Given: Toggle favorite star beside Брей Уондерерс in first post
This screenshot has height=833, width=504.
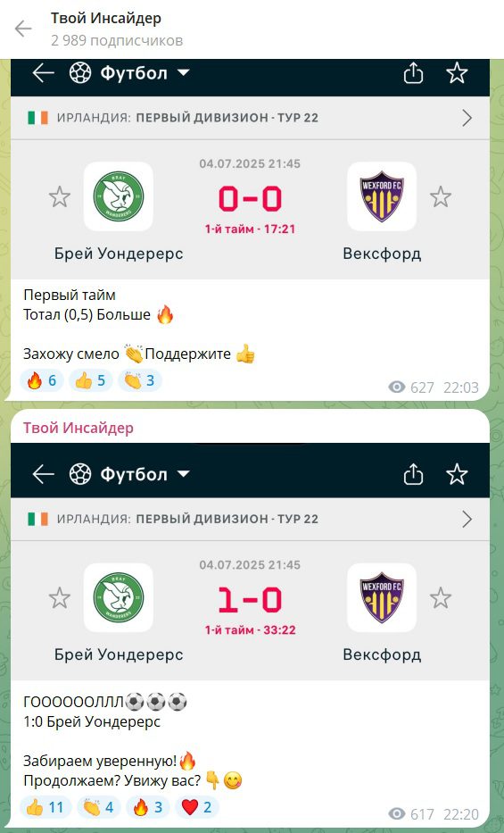Looking at the screenshot, I should point(60,197).
